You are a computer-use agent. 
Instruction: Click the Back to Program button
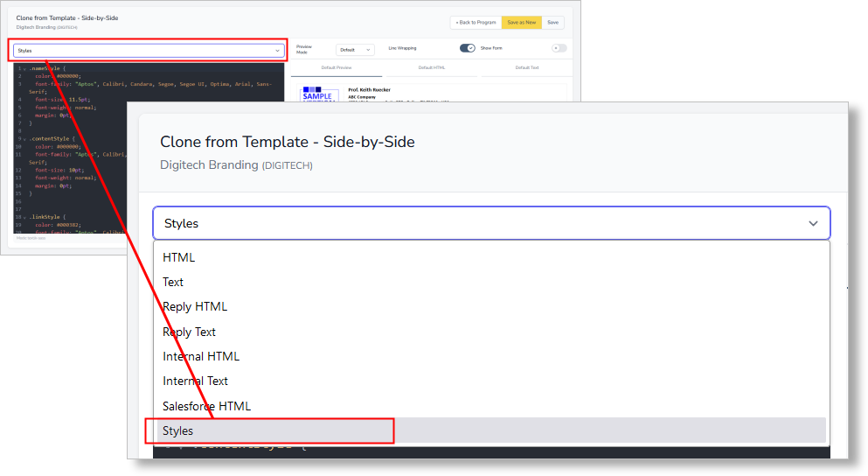click(x=476, y=23)
